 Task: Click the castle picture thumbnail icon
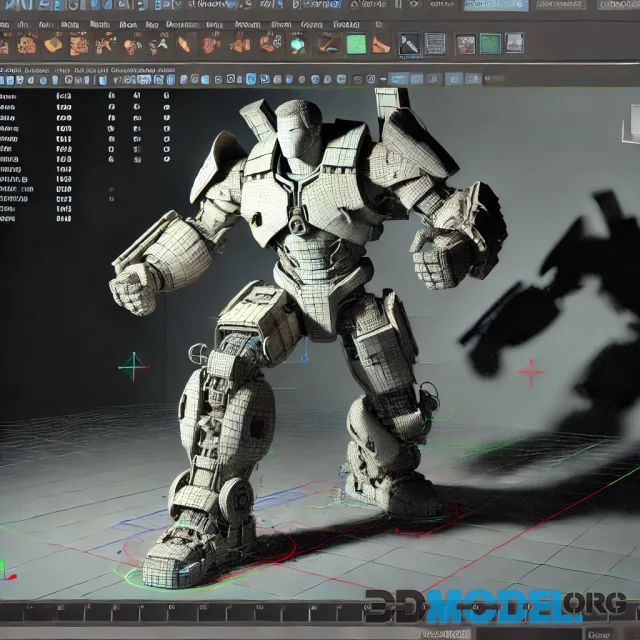515,43
